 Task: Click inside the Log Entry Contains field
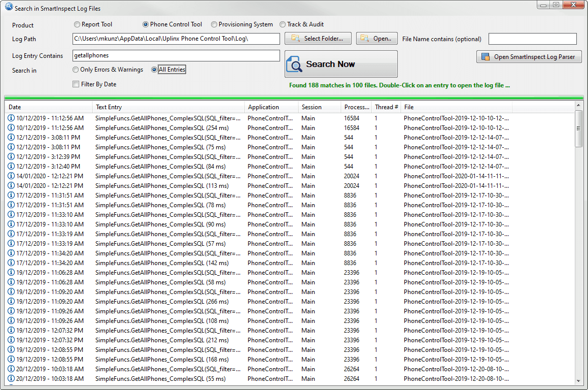pyautogui.click(x=176, y=56)
